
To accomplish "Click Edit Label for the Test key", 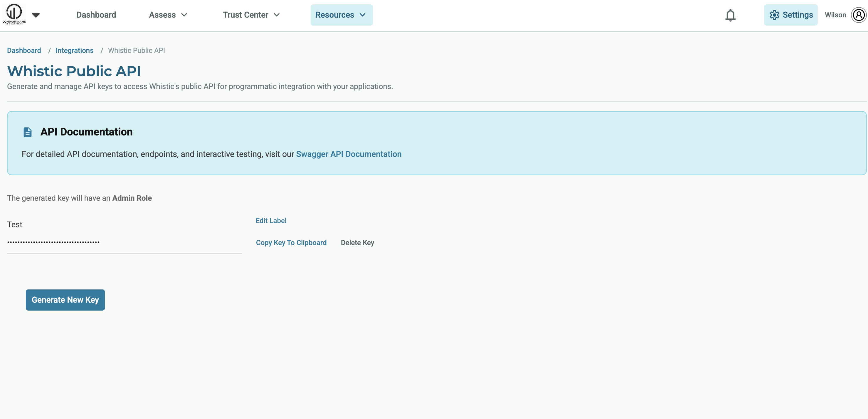I will point(271,220).
